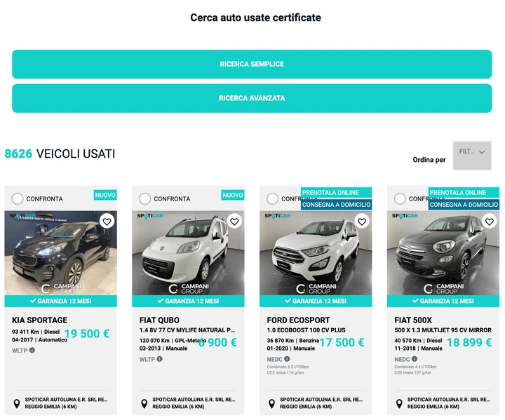Open the Ricerca Avanzata search panel

(x=252, y=98)
